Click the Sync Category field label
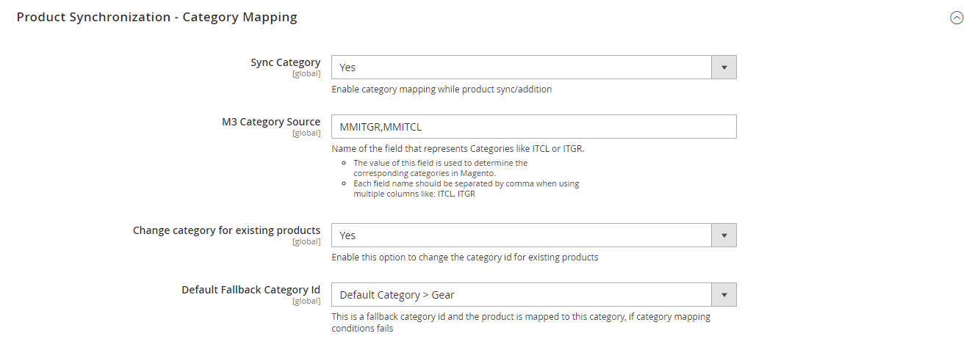Screen dimensions: 980x347 285,62
